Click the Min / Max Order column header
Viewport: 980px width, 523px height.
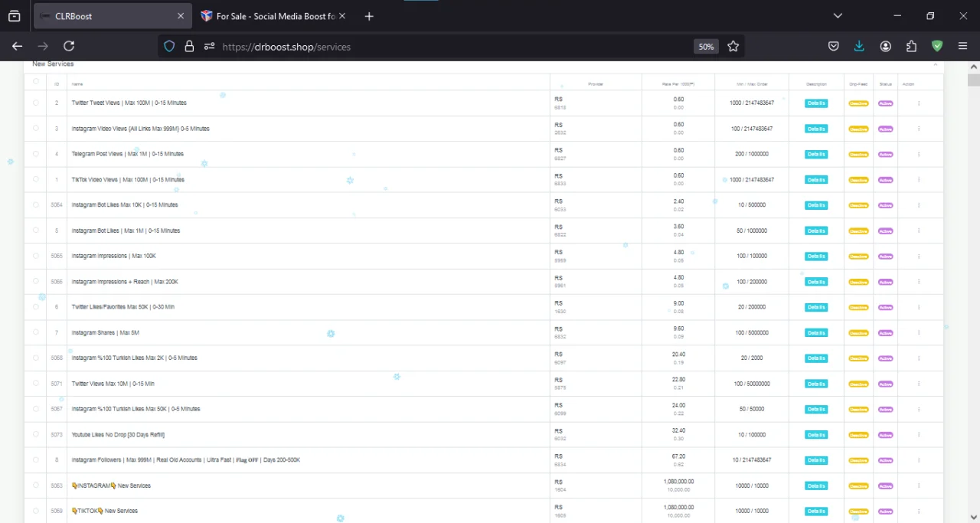752,83
